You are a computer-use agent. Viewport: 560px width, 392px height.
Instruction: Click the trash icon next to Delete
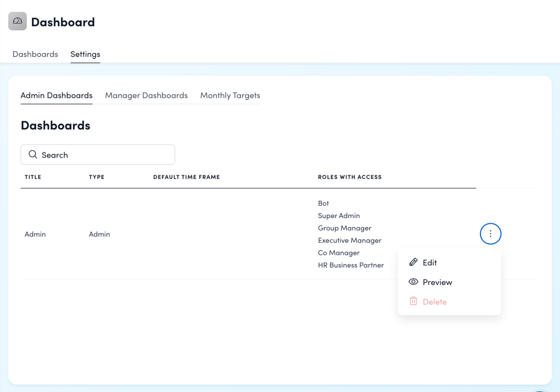(413, 301)
